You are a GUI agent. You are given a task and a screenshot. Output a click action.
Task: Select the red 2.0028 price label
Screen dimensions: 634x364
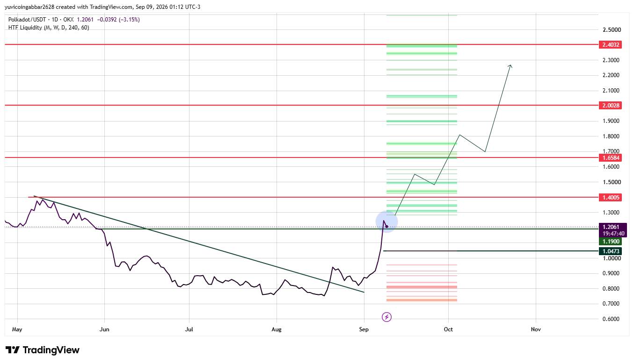tap(610, 106)
